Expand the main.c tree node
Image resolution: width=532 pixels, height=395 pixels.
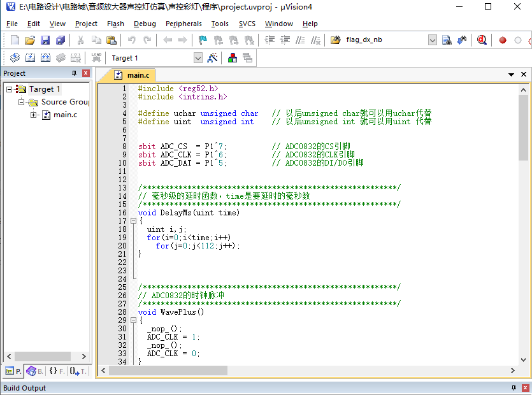(x=33, y=115)
